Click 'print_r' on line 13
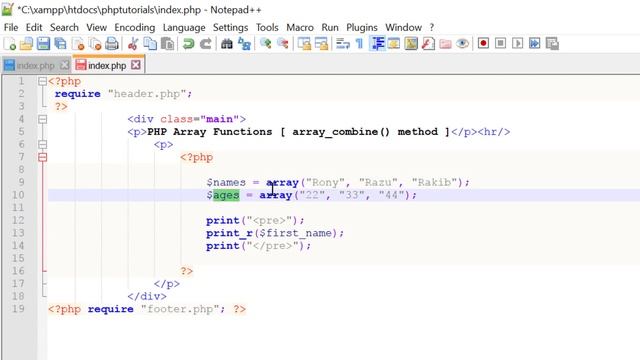Screen dimensions: 640x360 coord(229,233)
